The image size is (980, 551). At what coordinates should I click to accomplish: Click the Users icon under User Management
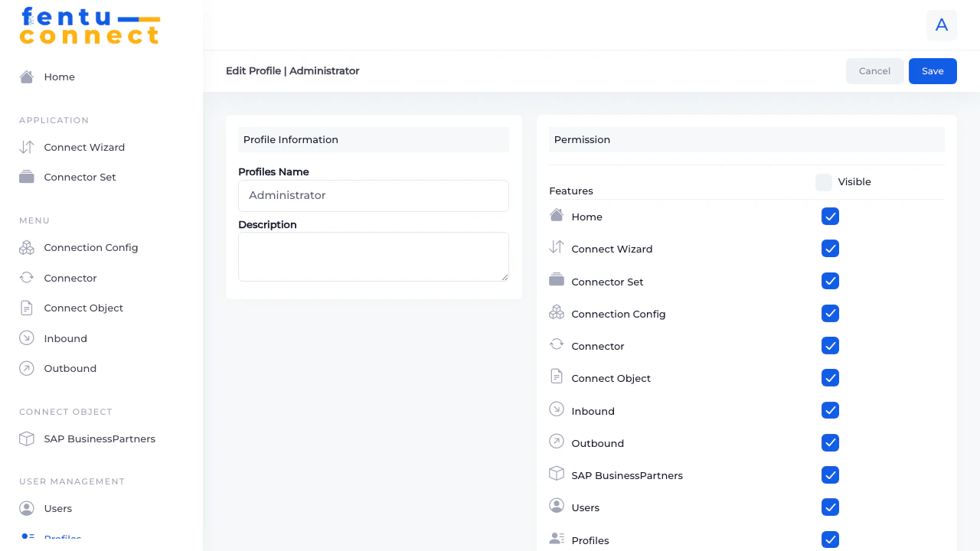(x=26, y=508)
